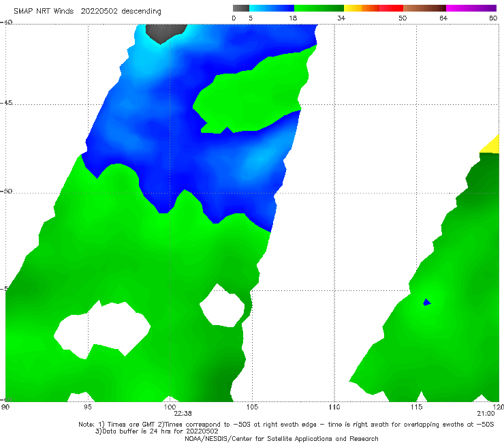The image size is (504, 443).
Task: Click the green segment of the color bar
Action: point(319,8)
